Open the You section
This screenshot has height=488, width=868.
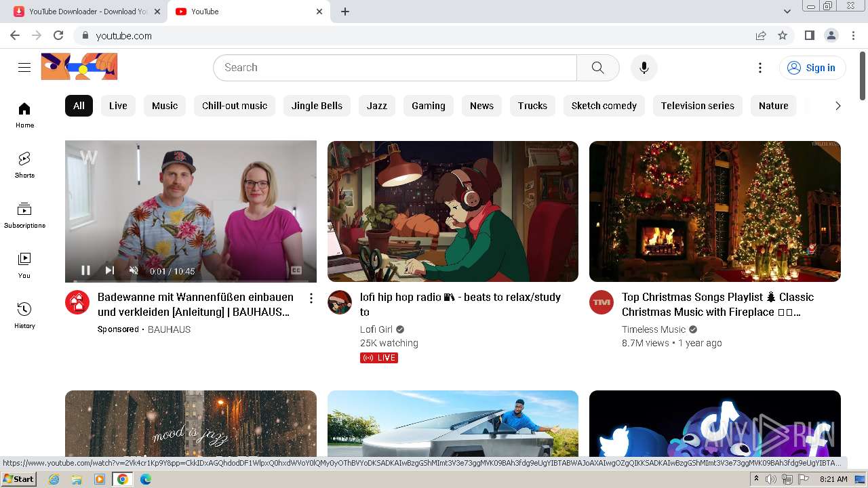24,266
